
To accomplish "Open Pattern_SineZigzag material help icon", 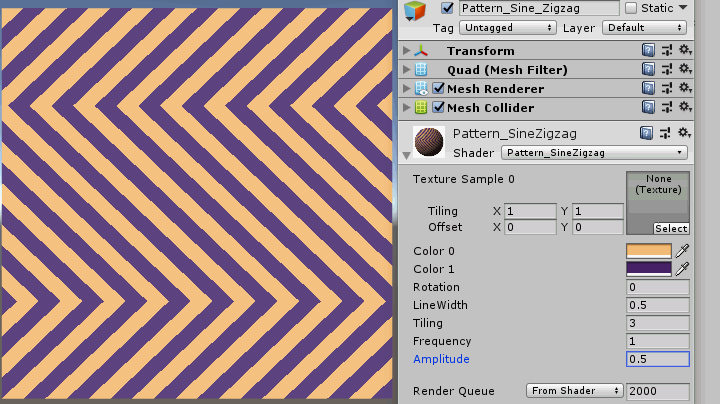I will point(646,133).
